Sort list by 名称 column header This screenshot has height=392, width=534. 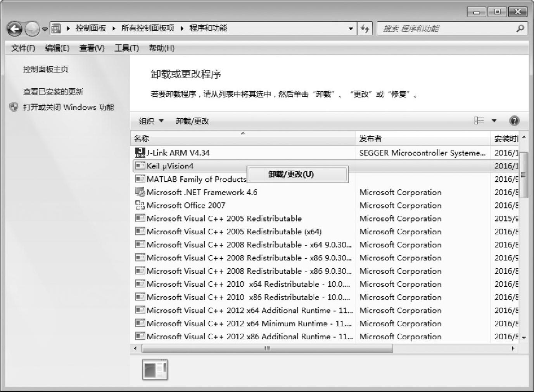pyautogui.click(x=243, y=138)
